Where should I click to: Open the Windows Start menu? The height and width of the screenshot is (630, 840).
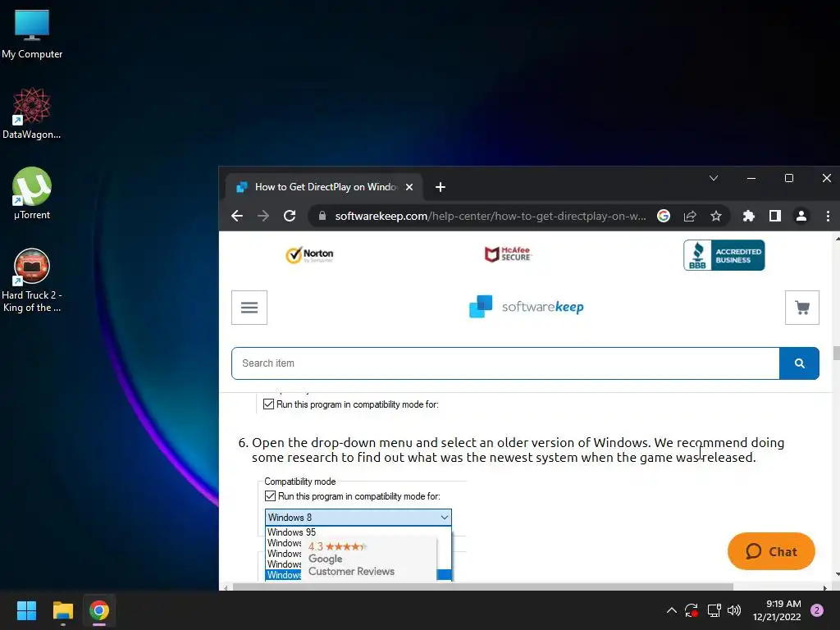pyautogui.click(x=26, y=610)
